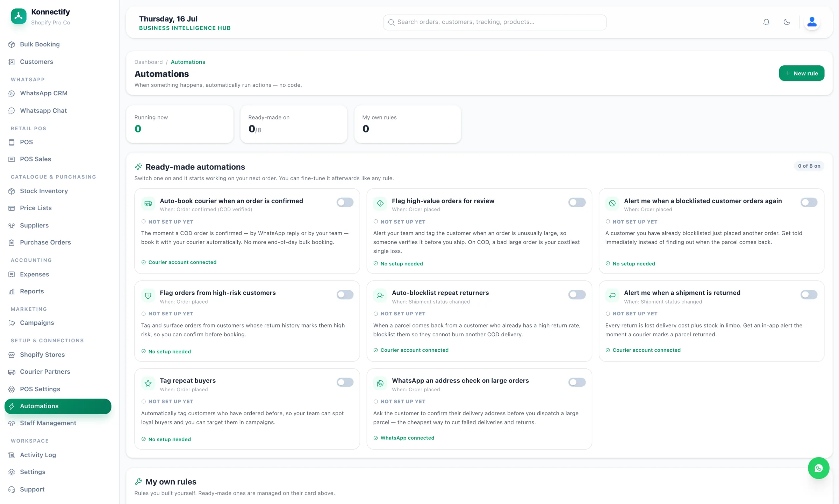Image resolution: width=839 pixels, height=504 pixels.
Task: Click the Support headset icon
Action: point(12,489)
